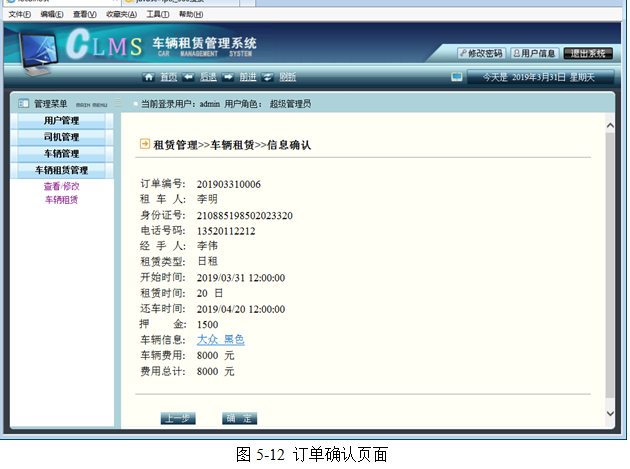Open the 帮助(H) menu
This screenshot has height=469, width=630.
(x=191, y=14)
